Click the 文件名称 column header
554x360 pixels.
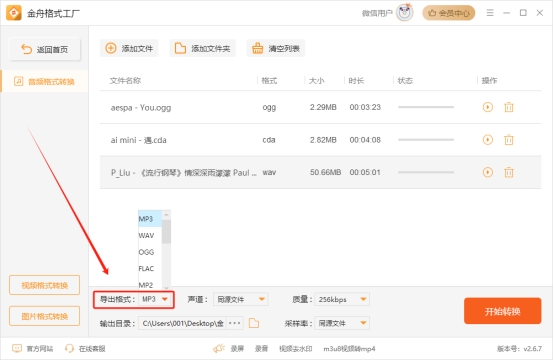(x=125, y=81)
